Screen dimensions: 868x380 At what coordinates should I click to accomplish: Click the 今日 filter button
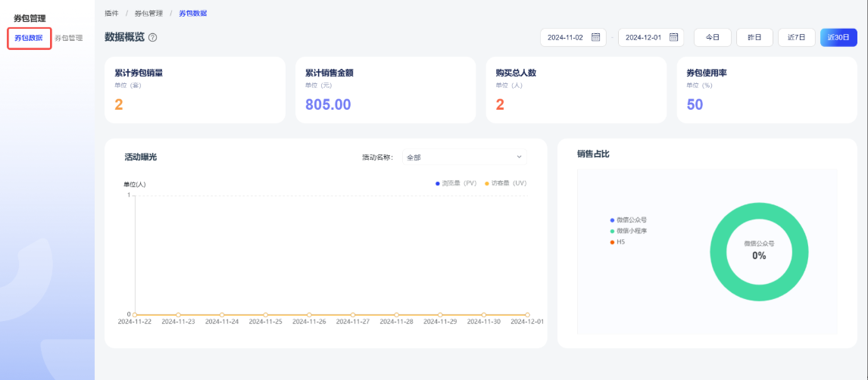click(x=712, y=37)
